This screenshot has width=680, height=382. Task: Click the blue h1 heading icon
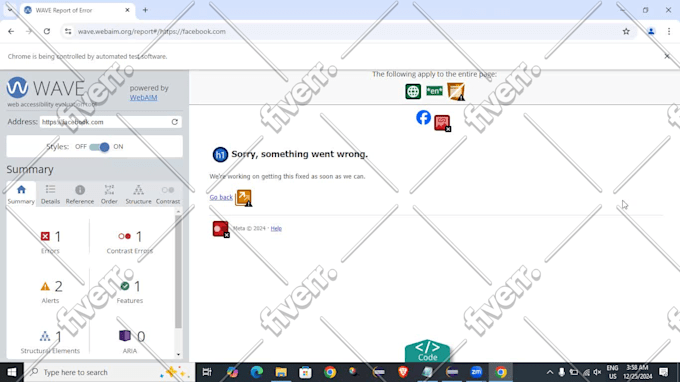click(x=220, y=155)
